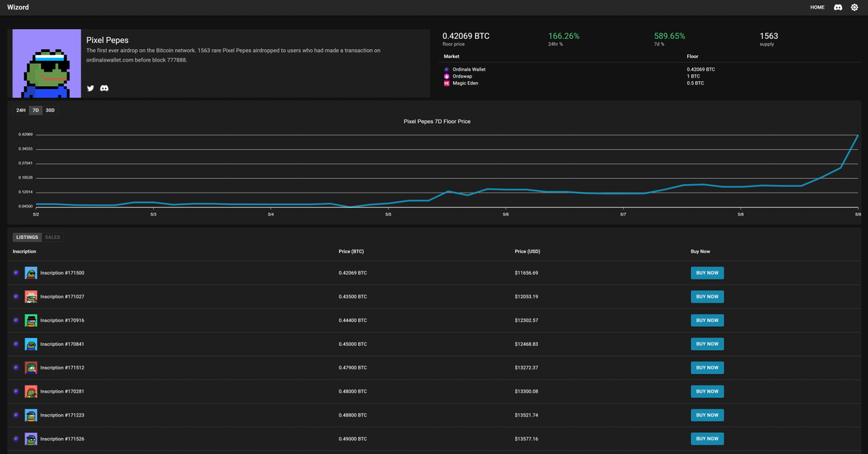Image resolution: width=868 pixels, height=454 pixels.
Task: Click the Ordswap market name
Action: 462,76
